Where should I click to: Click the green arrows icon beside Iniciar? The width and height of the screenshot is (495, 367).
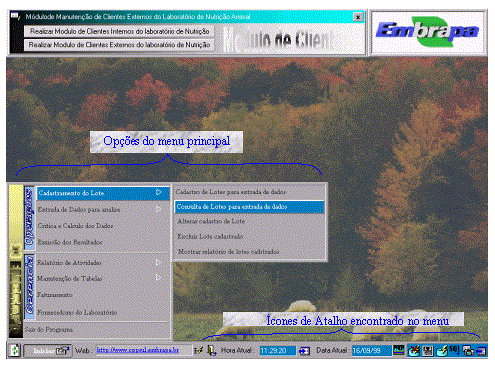click(x=15, y=350)
